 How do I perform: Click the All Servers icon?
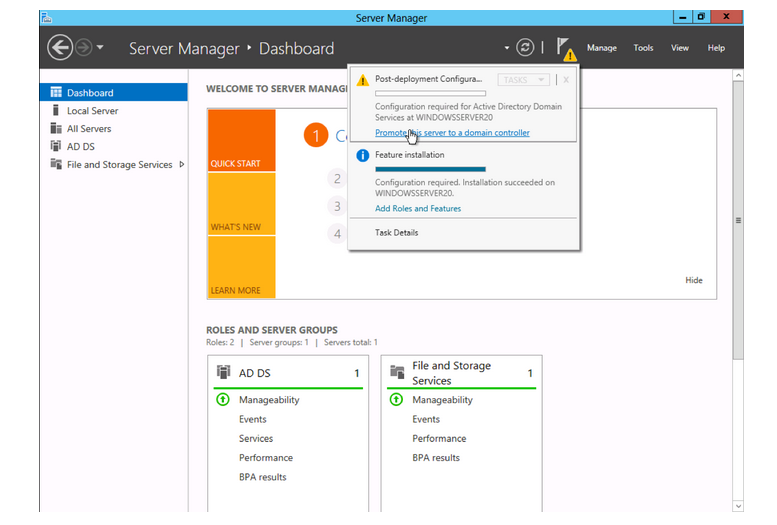tap(56, 129)
